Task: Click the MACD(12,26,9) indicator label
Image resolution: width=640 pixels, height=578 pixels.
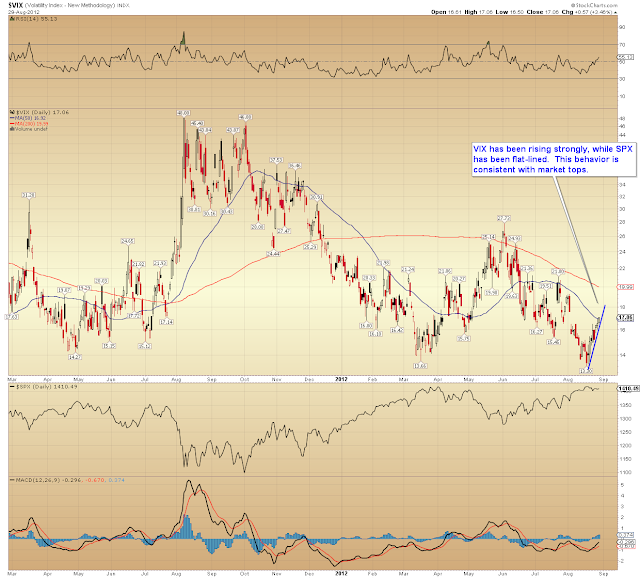Action: (36, 480)
